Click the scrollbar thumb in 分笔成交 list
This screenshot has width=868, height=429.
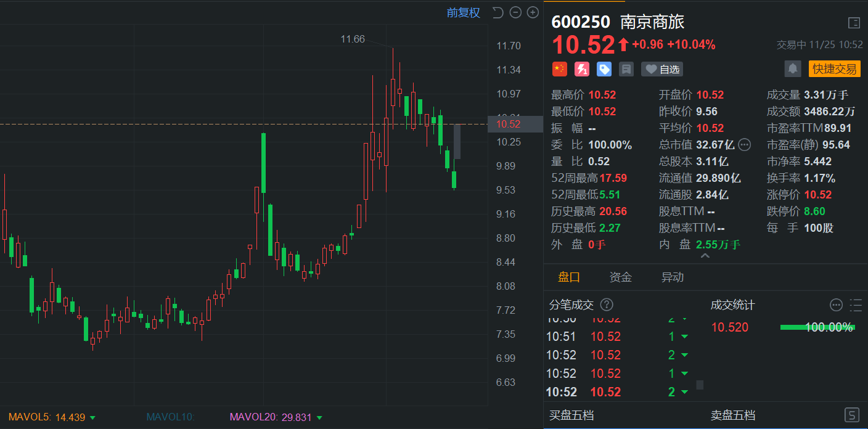[700, 385]
